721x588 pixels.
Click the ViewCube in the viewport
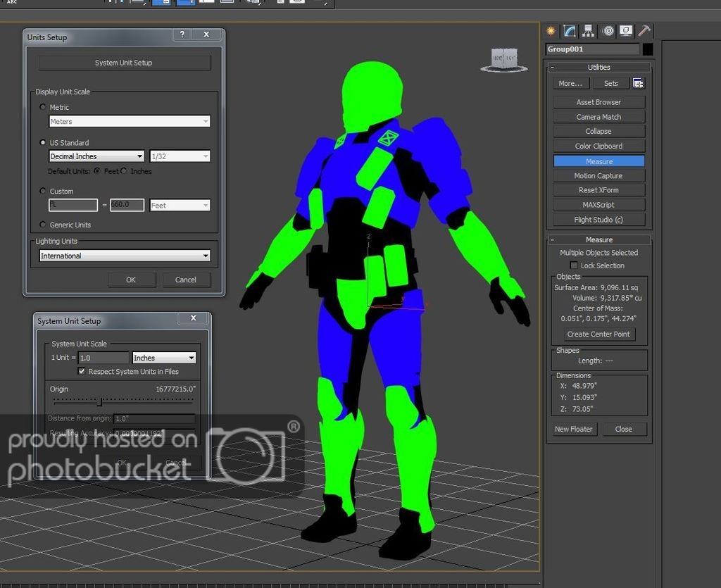504,60
